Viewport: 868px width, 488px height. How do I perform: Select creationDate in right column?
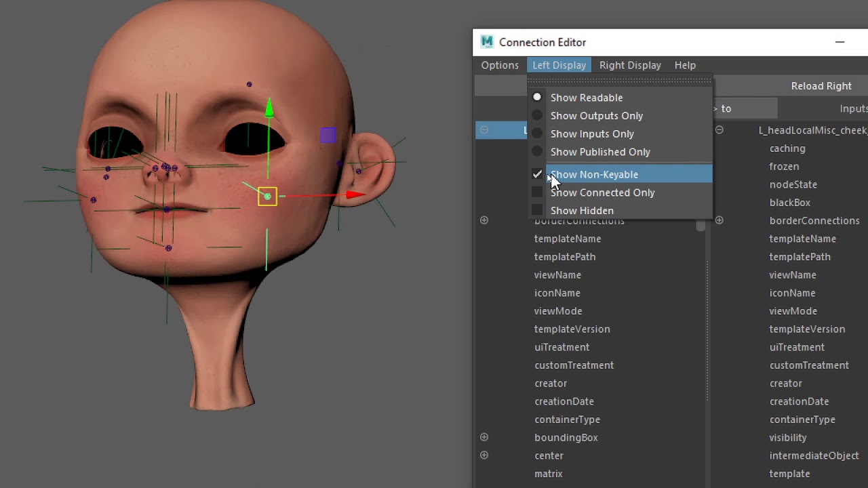(x=799, y=401)
